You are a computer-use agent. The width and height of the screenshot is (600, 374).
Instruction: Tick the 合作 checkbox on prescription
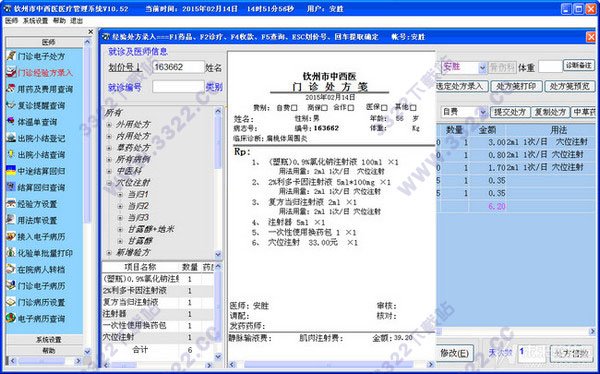click(351, 108)
